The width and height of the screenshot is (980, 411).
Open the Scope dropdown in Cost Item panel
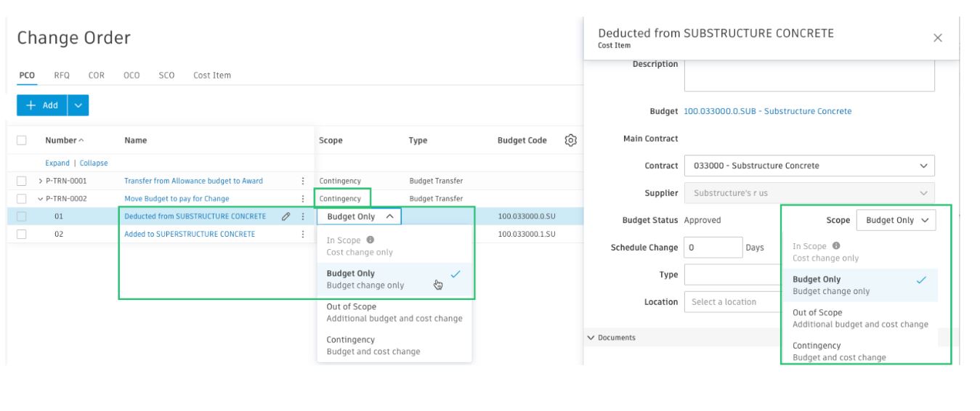[x=896, y=220]
